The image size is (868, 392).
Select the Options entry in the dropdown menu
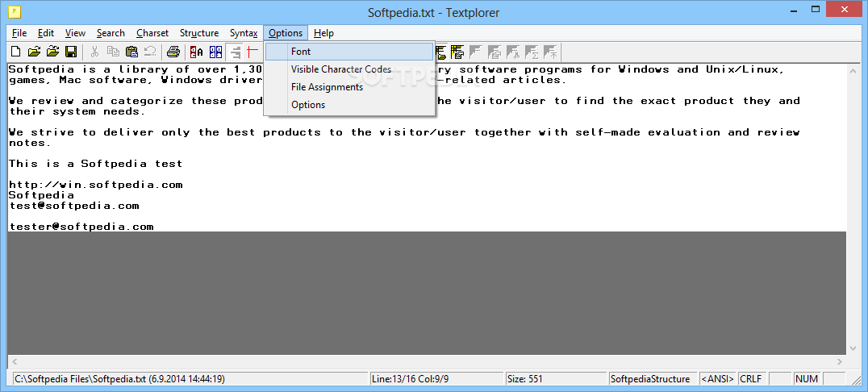(349, 105)
